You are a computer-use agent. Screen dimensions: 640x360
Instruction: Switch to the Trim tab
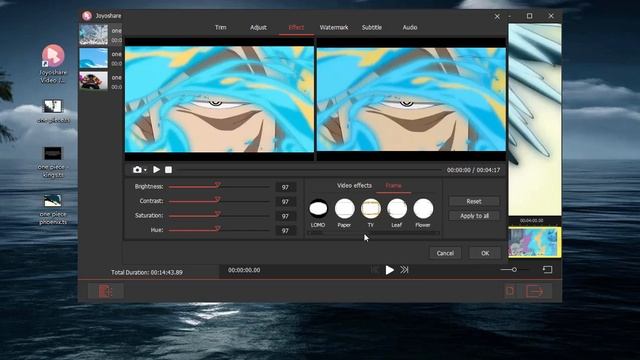point(220,27)
